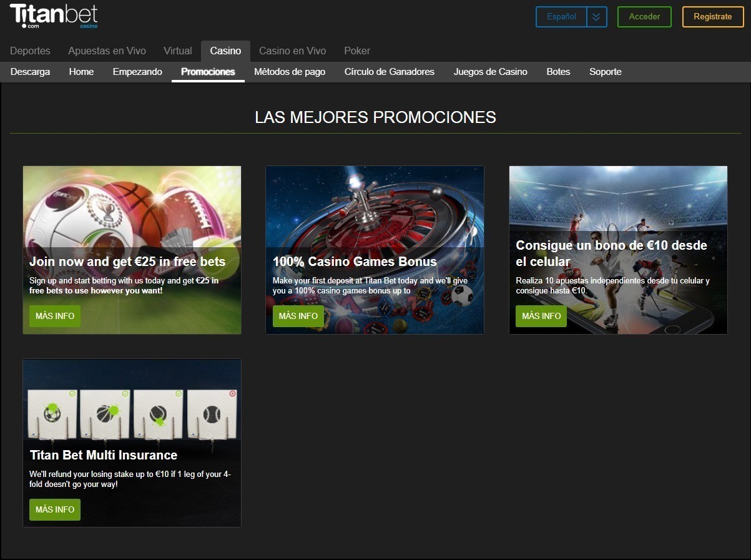The image size is (751, 560).
Task: Click the Titanbet casino logo
Action: point(54,16)
